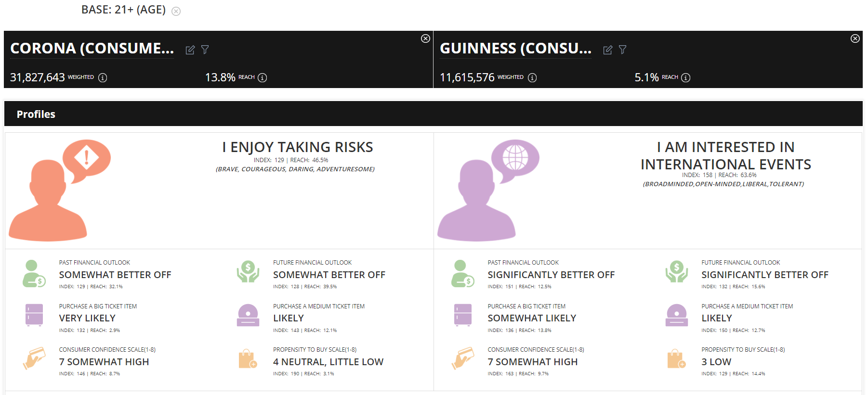Click the BASE: 21+ (AGE) label

tap(123, 10)
